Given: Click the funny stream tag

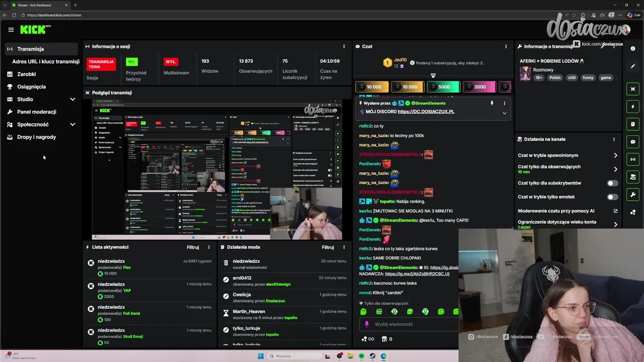Looking at the screenshot, I should pos(588,78).
